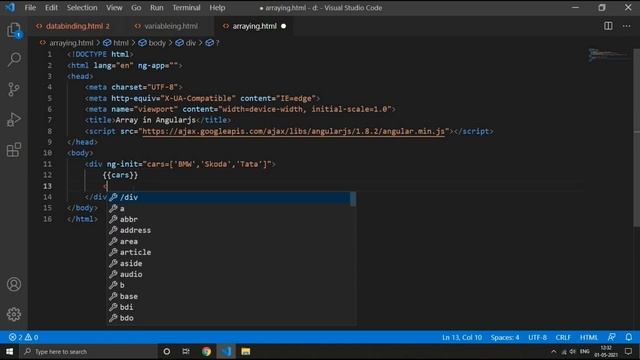
Task: Open the View menu
Action: [114, 7]
